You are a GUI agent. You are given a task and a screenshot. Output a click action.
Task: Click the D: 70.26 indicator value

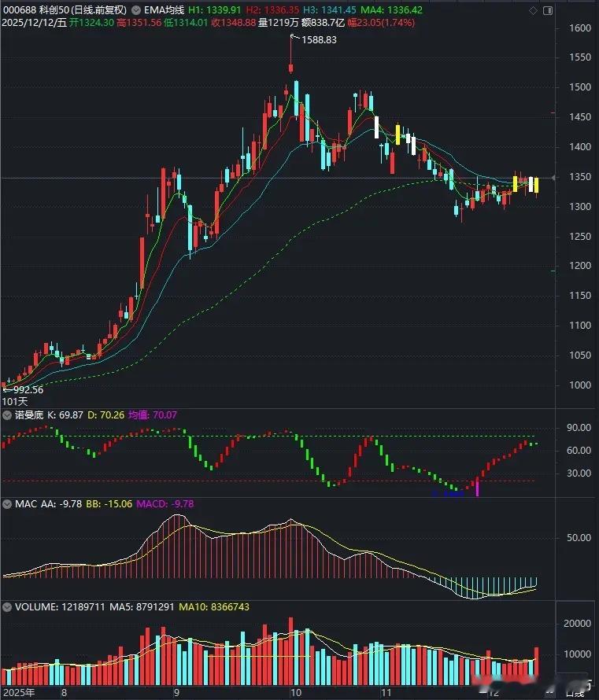click(x=105, y=415)
